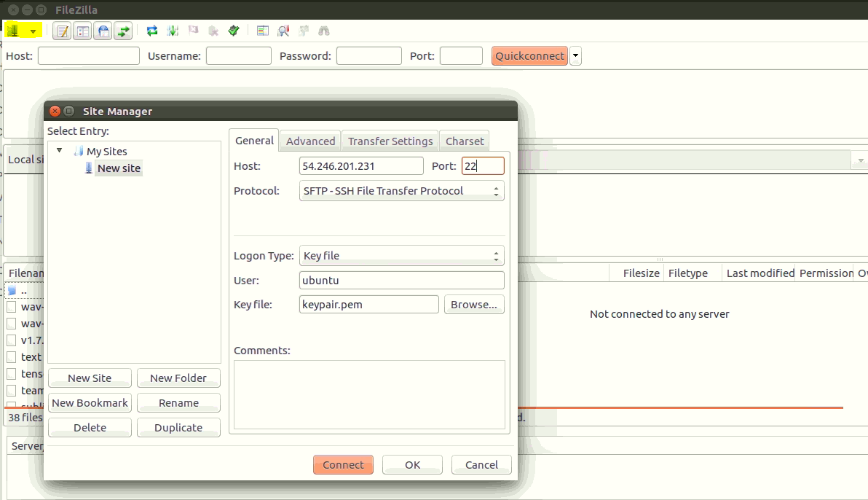Refresh the file and folder lists
Screen dimensions: 868x500
point(152,31)
